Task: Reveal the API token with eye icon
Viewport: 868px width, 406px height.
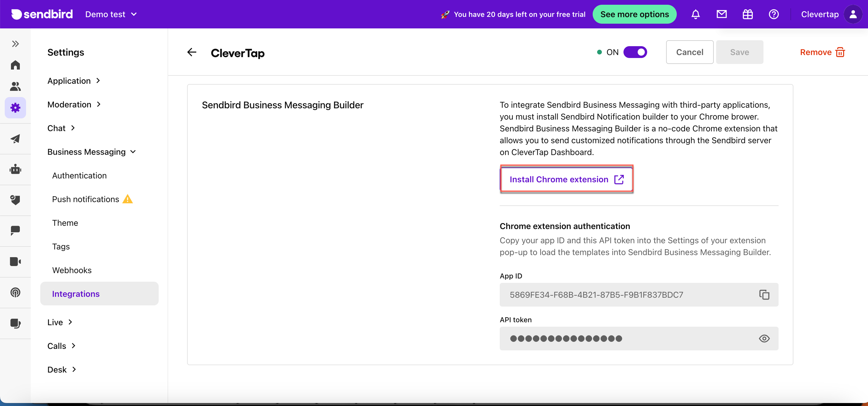Action: [764, 339]
